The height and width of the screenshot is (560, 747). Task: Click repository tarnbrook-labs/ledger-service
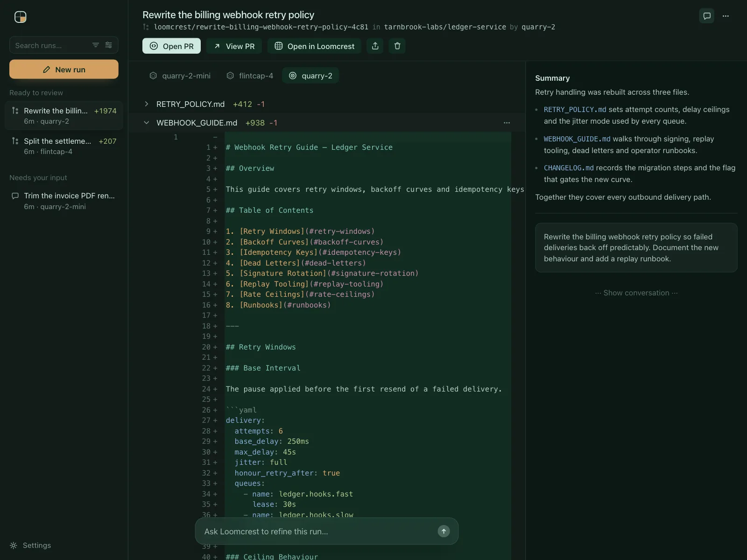[x=445, y=27]
